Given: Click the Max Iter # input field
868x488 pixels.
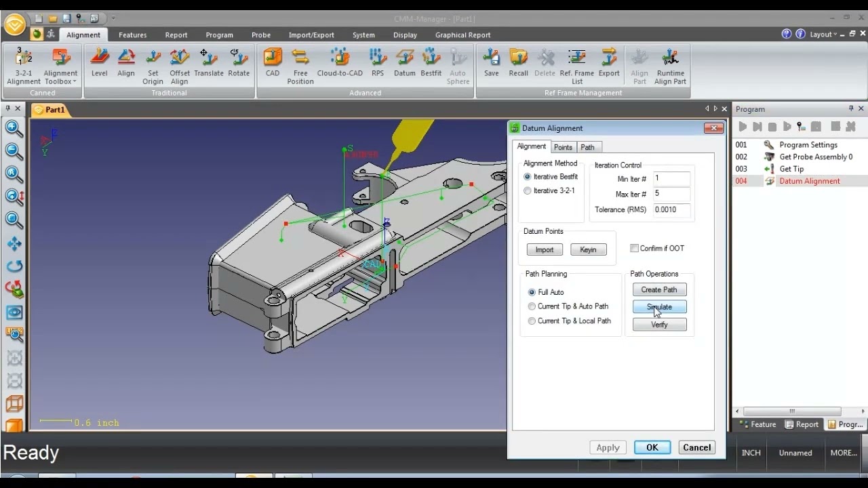Looking at the screenshot, I should 671,194.
